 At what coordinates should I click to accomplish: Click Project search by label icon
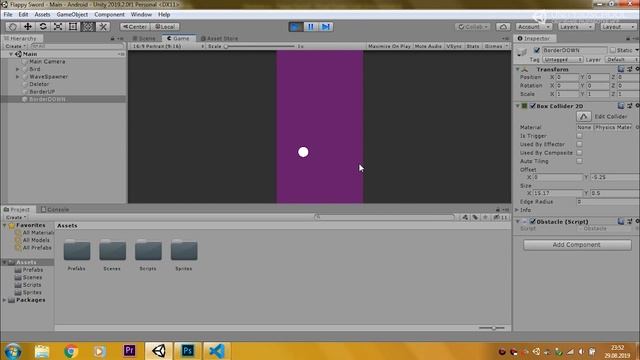pos(475,218)
